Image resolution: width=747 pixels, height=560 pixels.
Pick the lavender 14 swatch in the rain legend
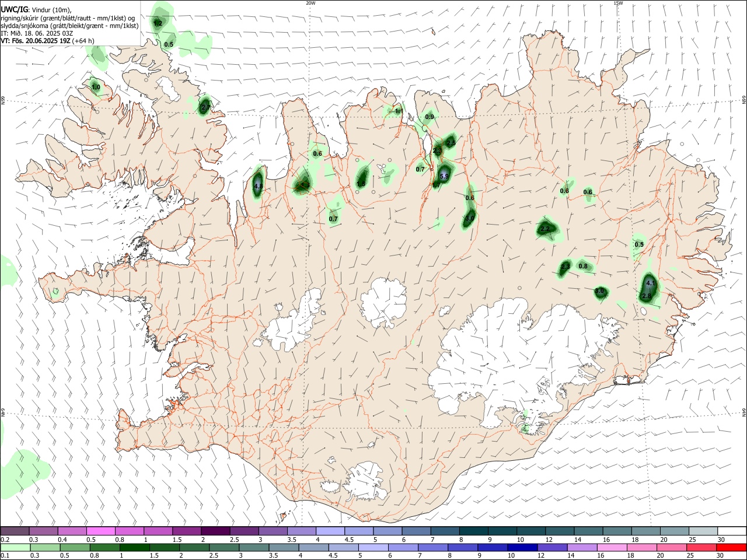click(x=582, y=547)
